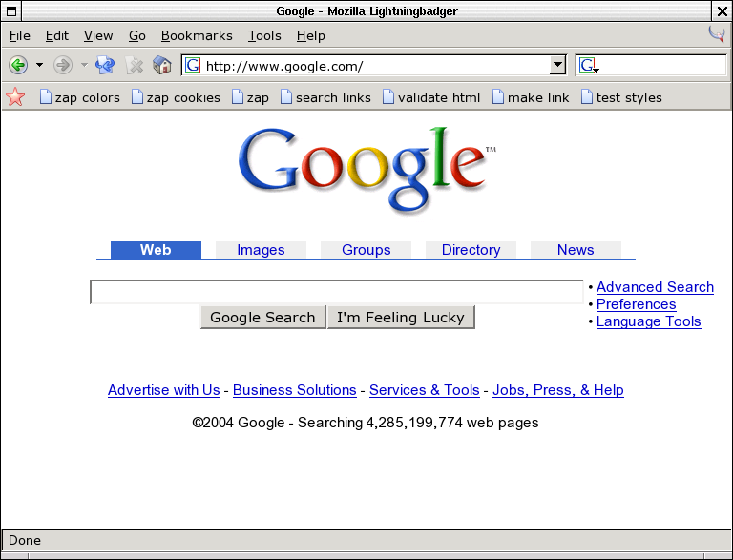Open the Advanced Search link
This screenshot has height=560, width=733.
tap(655, 287)
